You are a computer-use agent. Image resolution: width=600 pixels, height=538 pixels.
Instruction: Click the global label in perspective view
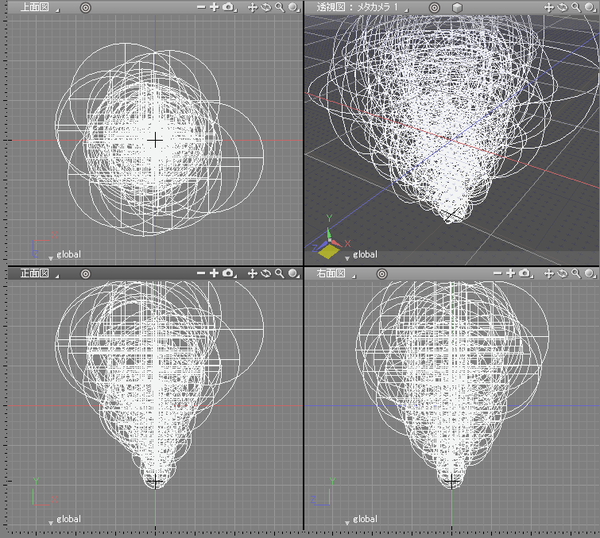pyautogui.click(x=367, y=255)
